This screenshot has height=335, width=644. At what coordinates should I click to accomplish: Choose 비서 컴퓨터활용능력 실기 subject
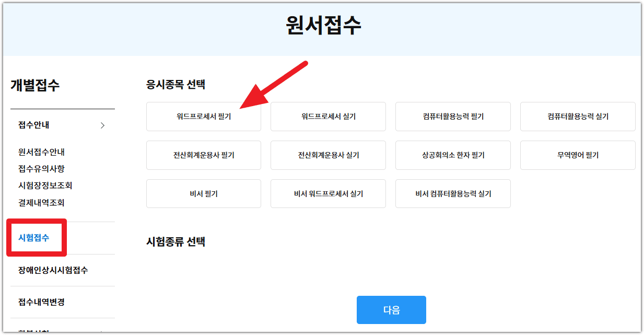pyautogui.click(x=453, y=193)
